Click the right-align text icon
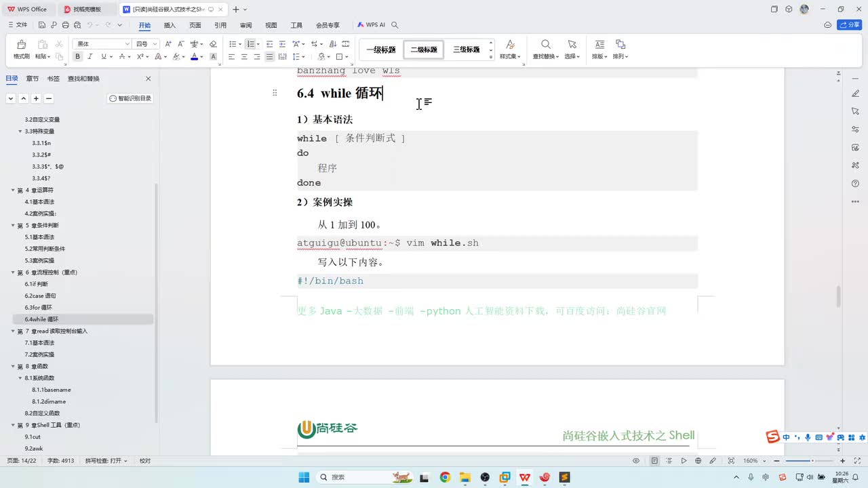This screenshot has height=488, width=868. (x=257, y=57)
